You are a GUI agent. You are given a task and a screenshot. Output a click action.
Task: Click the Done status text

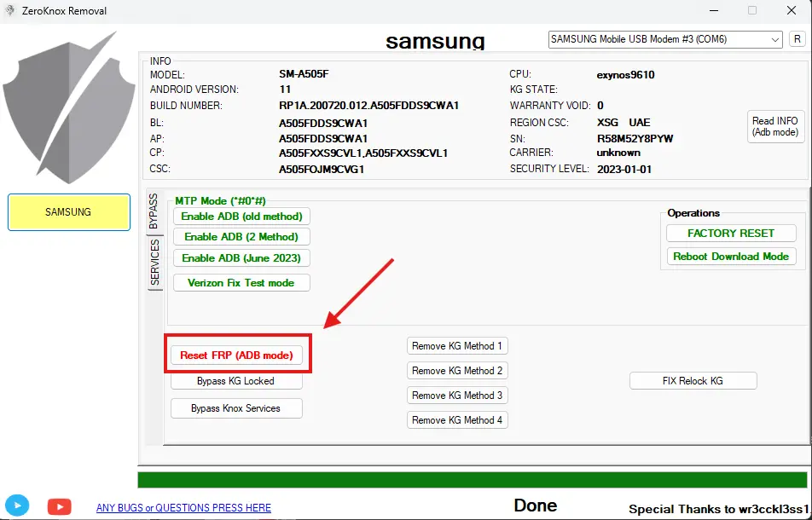535,505
